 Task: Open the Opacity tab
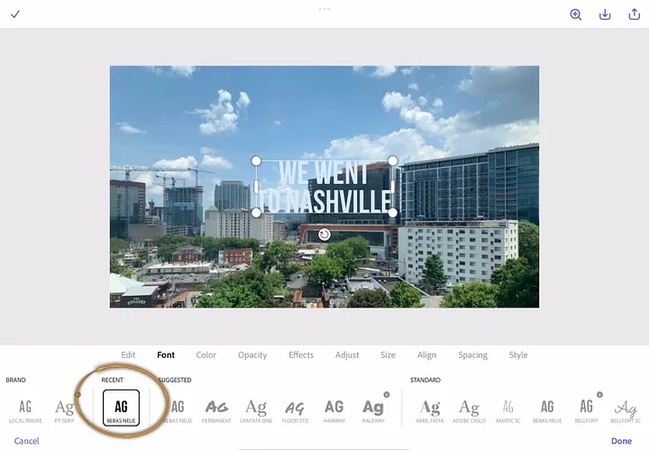coord(252,355)
